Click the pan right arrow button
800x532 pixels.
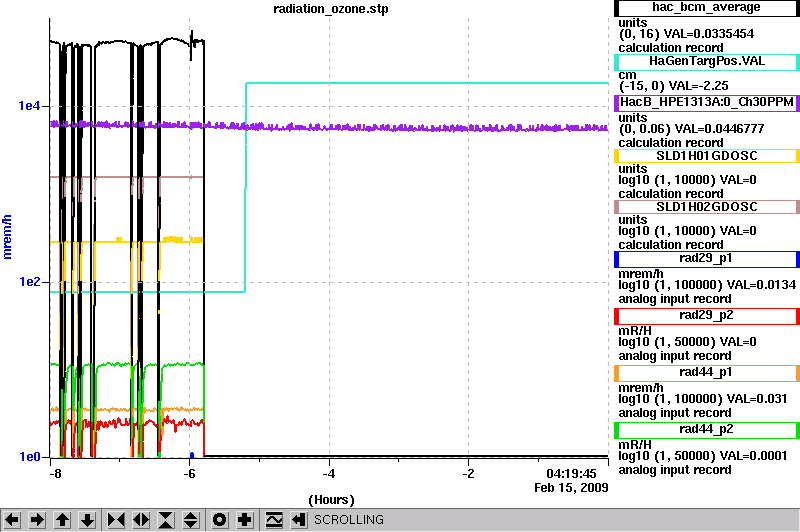click(x=37, y=520)
